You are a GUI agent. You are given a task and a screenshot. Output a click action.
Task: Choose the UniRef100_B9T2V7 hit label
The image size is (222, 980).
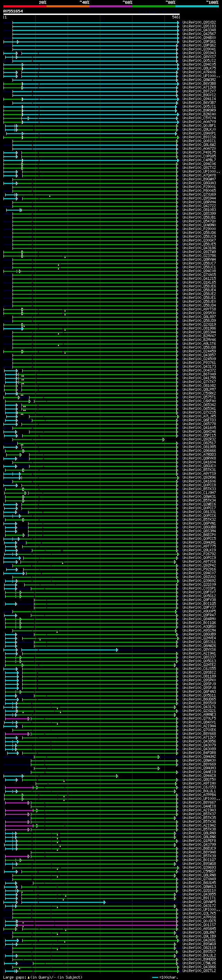[199, 91]
